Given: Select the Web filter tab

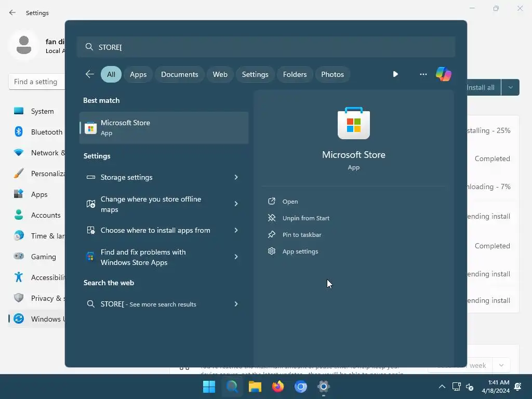Looking at the screenshot, I should [x=220, y=74].
